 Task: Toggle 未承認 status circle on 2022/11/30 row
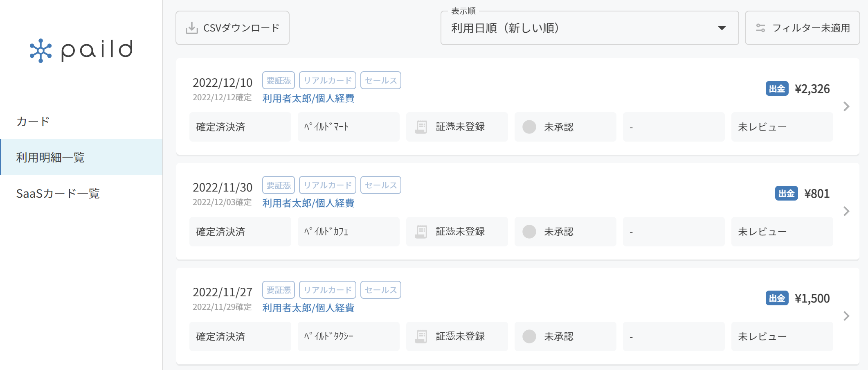(x=529, y=232)
